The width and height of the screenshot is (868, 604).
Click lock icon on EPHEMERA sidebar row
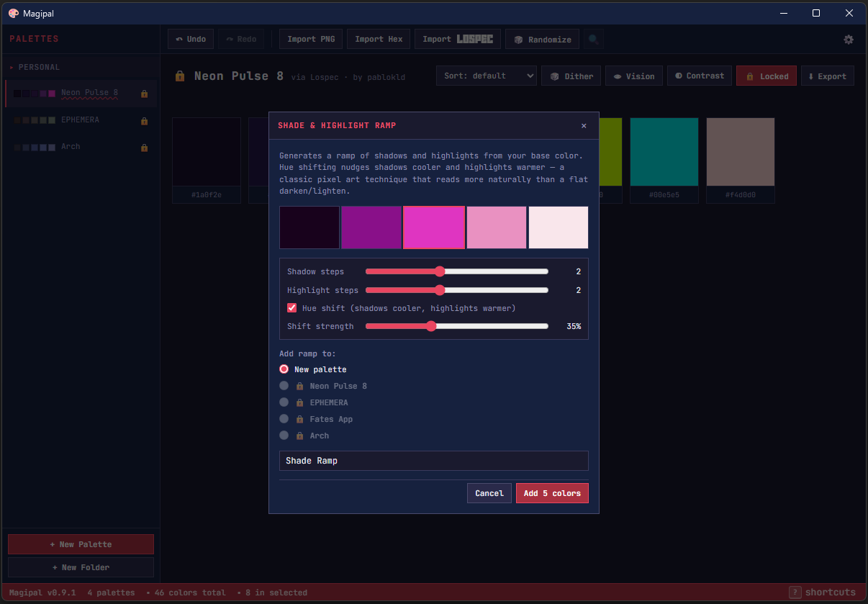(x=144, y=120)
